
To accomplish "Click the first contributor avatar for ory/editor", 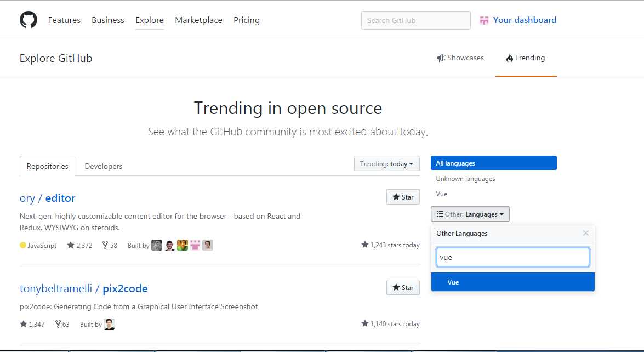I will (x=157, y=245).
